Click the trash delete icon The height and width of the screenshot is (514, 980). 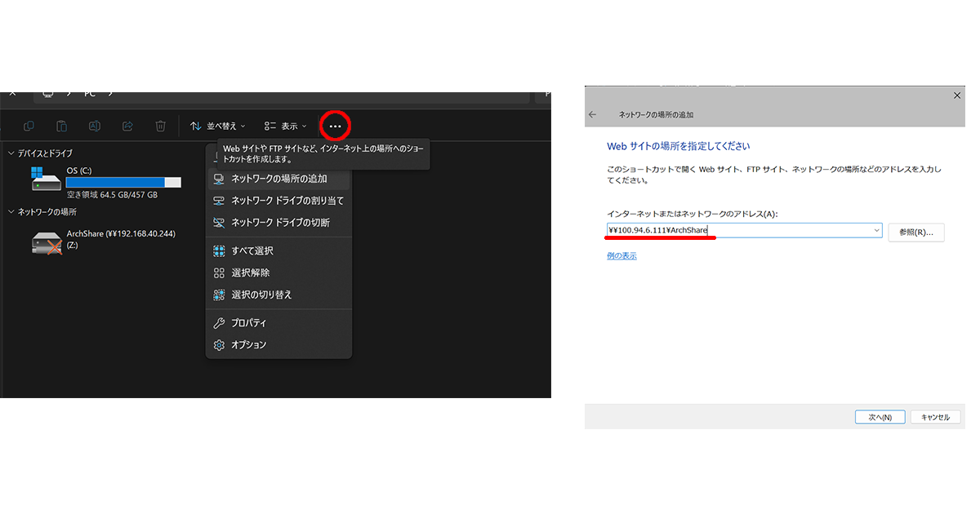[x=161, y=126]
